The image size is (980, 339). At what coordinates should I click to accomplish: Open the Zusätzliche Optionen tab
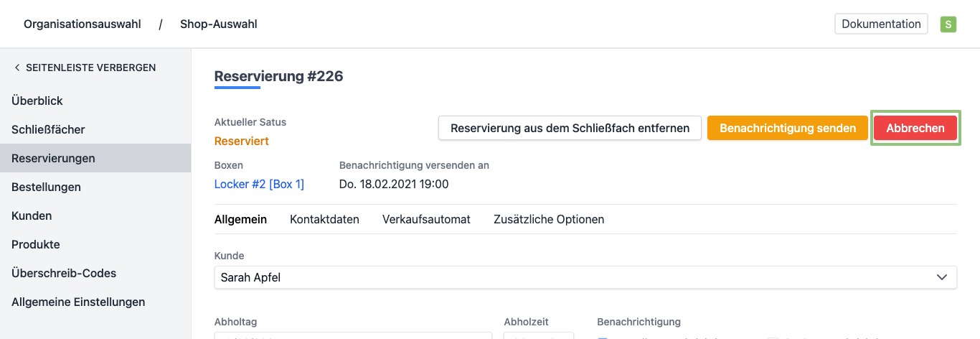(549, 219)
